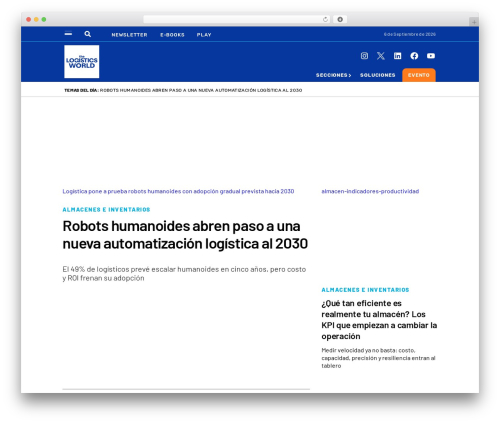Open the 'almacen-indicadores-productividad' link

pos(370,191)
